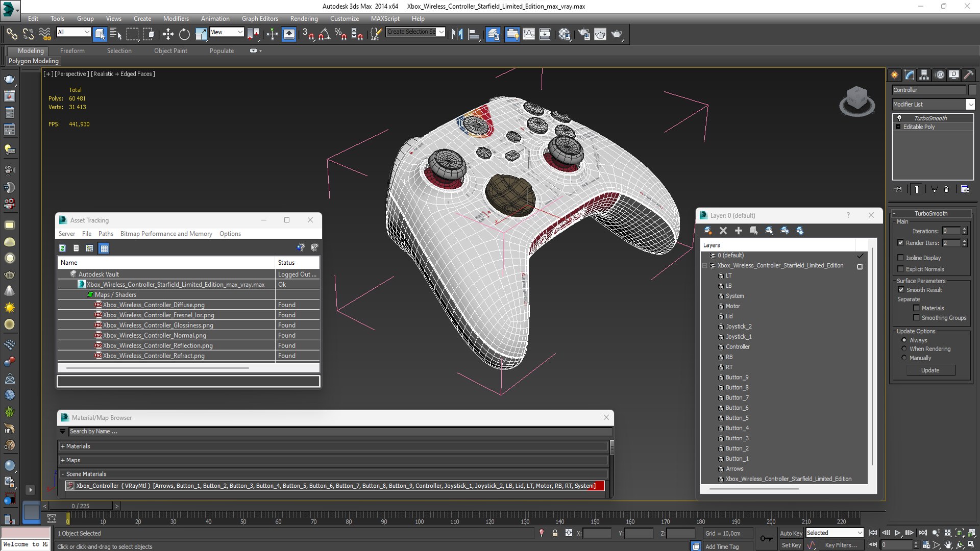980x551 pixels.
Task: Select the Move transform tool
Action: point(168,34)
